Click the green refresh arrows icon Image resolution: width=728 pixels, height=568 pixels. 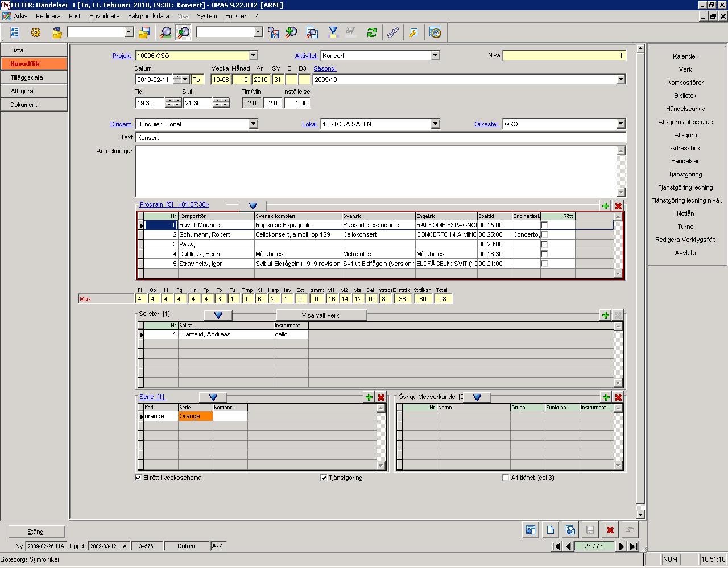[x=372, y=32]
